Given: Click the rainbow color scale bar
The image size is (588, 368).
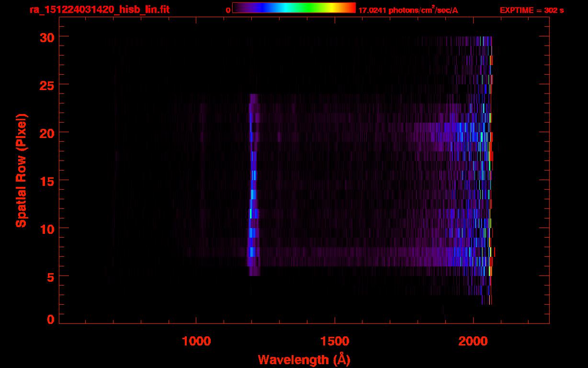Looking at the screenshot, I should [294, 8].
